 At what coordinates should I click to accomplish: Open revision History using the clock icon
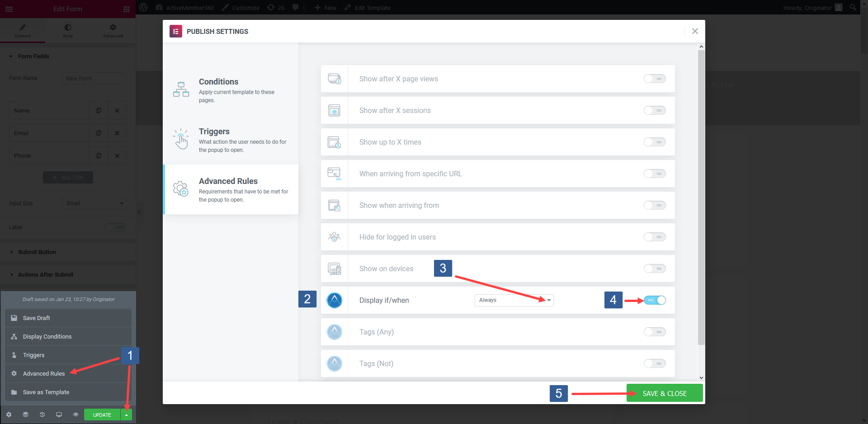pyautogui.click(x=42, y=415)
